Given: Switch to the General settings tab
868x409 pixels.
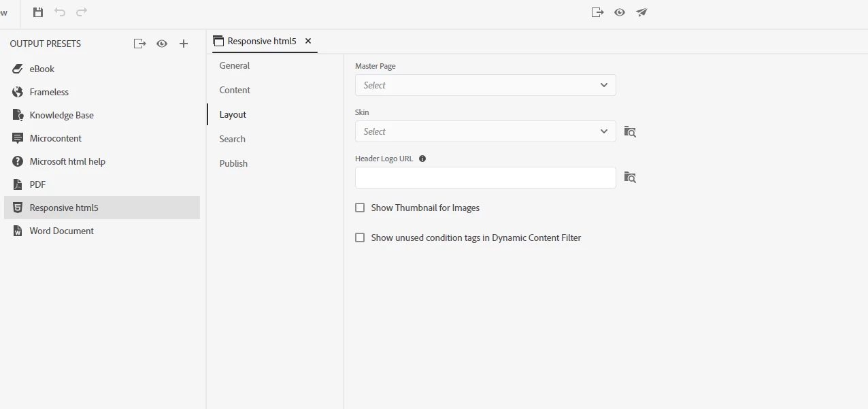Looking at the screenshot, I should pyautogui.click(x=235, y=65).
